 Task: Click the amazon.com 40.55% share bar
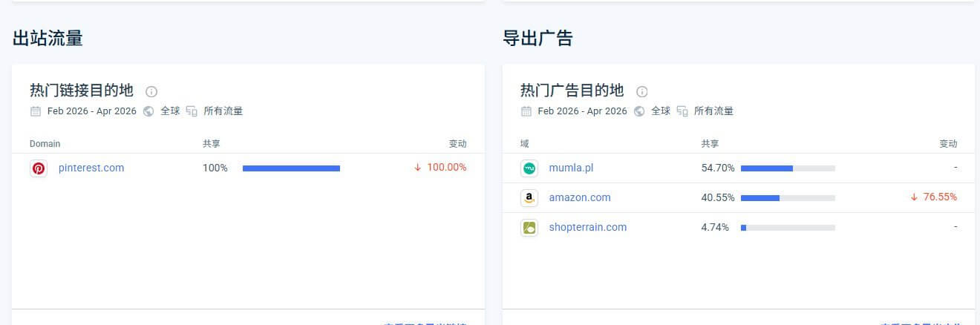788,198
